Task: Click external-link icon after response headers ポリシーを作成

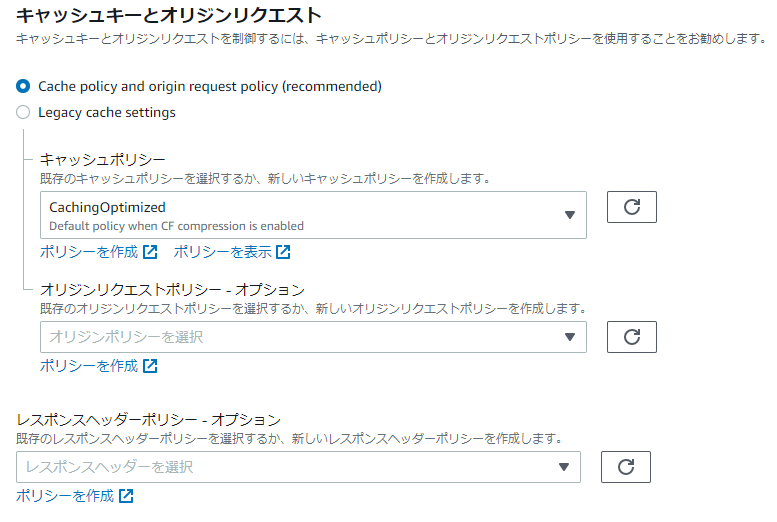Action: coord(126,496)
